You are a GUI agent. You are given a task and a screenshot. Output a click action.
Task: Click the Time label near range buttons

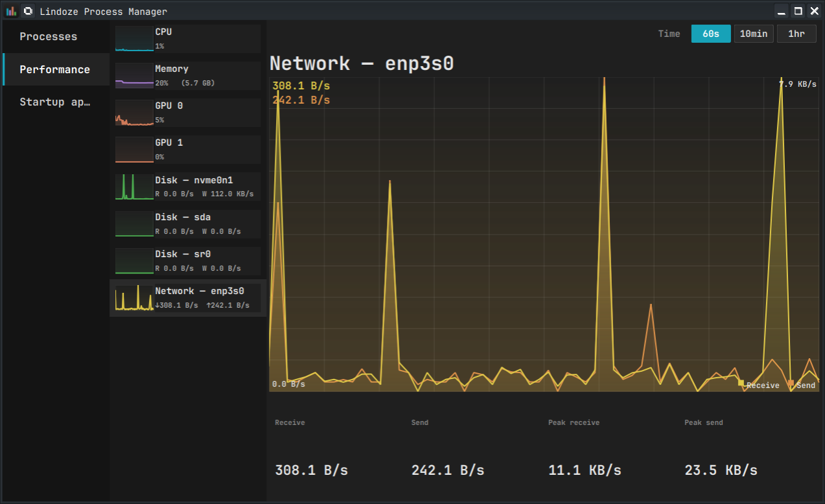click(x=669, y=34)
